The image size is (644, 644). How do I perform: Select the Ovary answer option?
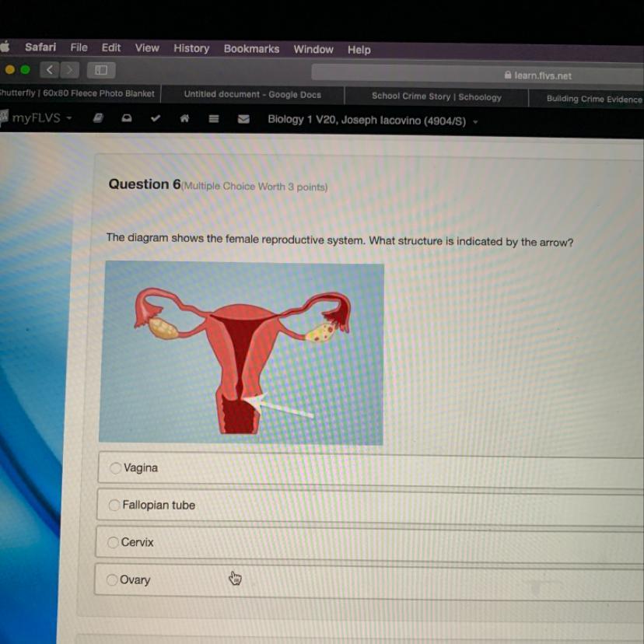click(x=369, y=583)
